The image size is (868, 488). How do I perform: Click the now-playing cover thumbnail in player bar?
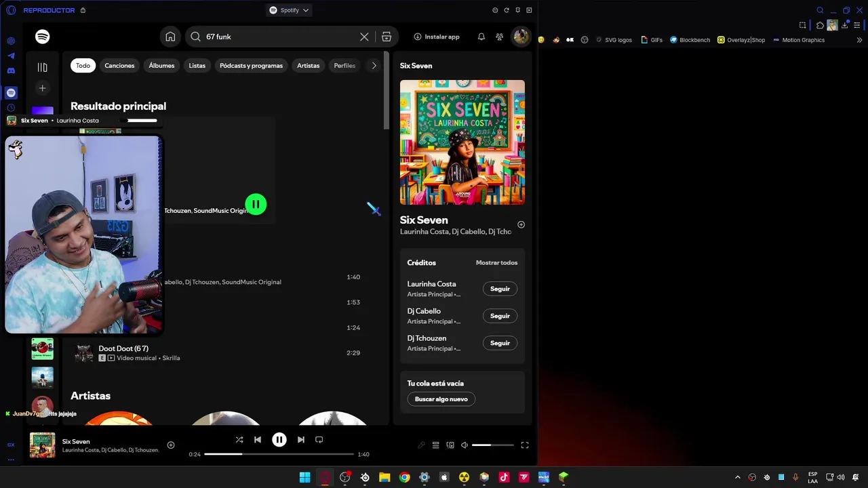pyautogui.click(x=42, y=445)
